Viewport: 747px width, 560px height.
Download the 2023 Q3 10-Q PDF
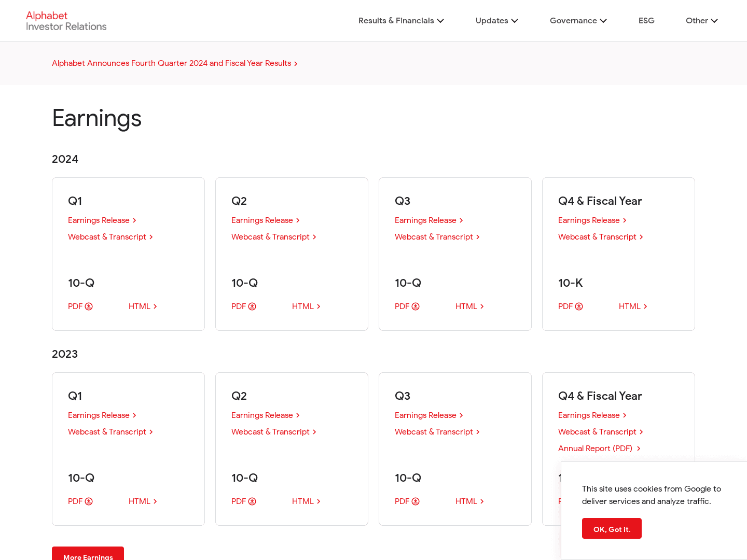(407, 501)
